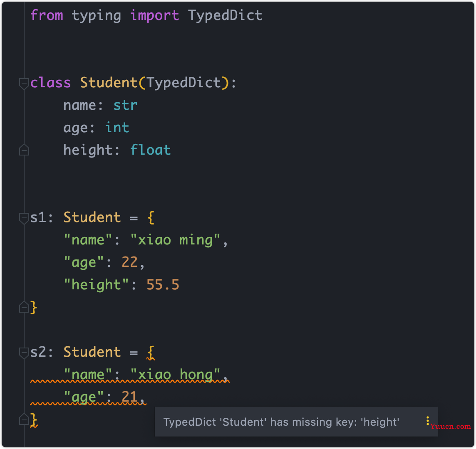
Task: Click the "name" key inside s2
Action: pos(88,375)
